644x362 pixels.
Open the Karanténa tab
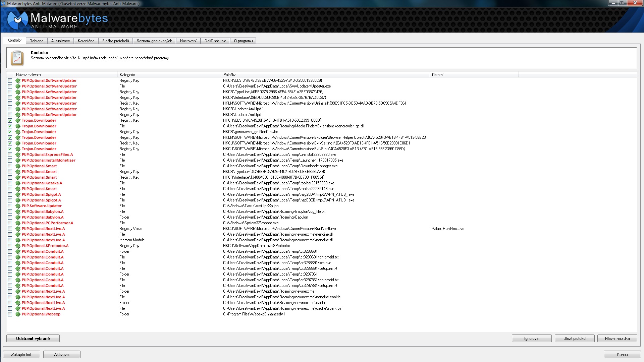pos(86,41)
